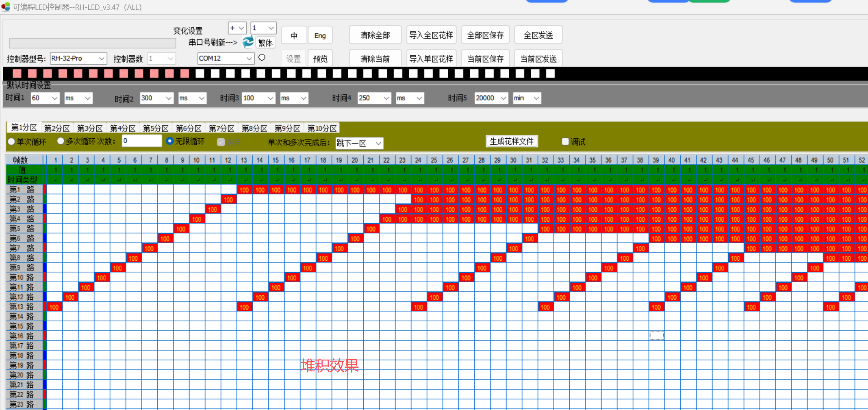Click the round status indicator beside COM12
The image size is (868, 410).
pyautogui.click(x=262, y=58)
